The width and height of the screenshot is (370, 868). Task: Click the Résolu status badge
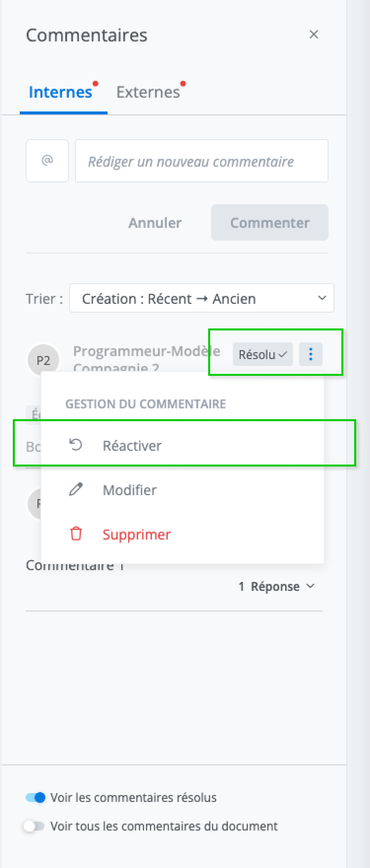tap(262, 354)
